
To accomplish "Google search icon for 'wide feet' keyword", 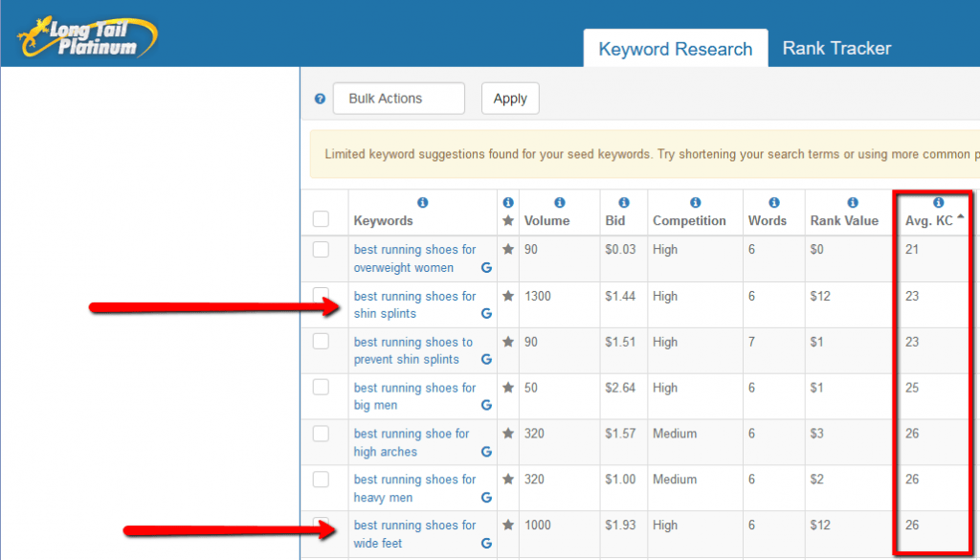I will click(486, 543).
